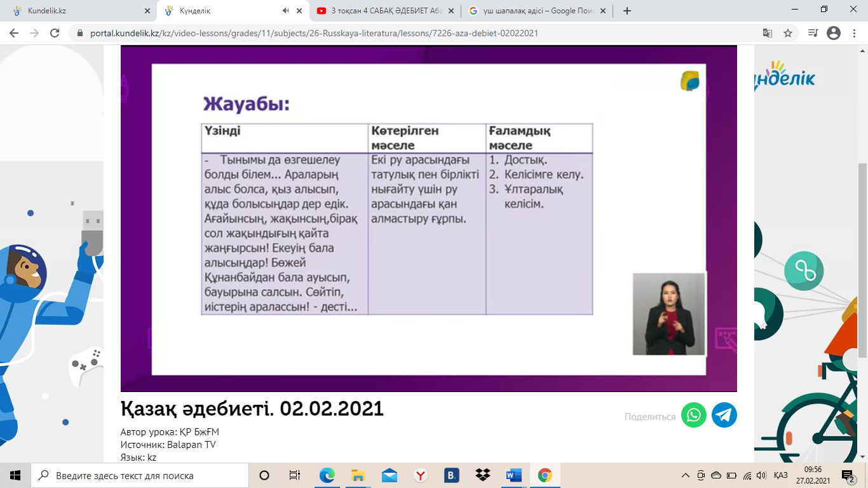Open the Mail app from taskbar
The width and height of the screenshot is (868, 488).
coord(389,475)
